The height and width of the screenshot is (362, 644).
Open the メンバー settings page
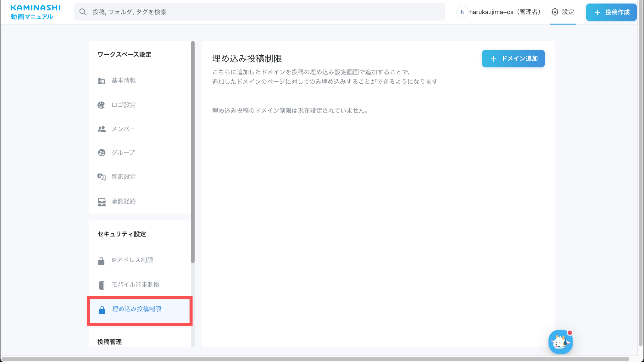tap(123, 129)
